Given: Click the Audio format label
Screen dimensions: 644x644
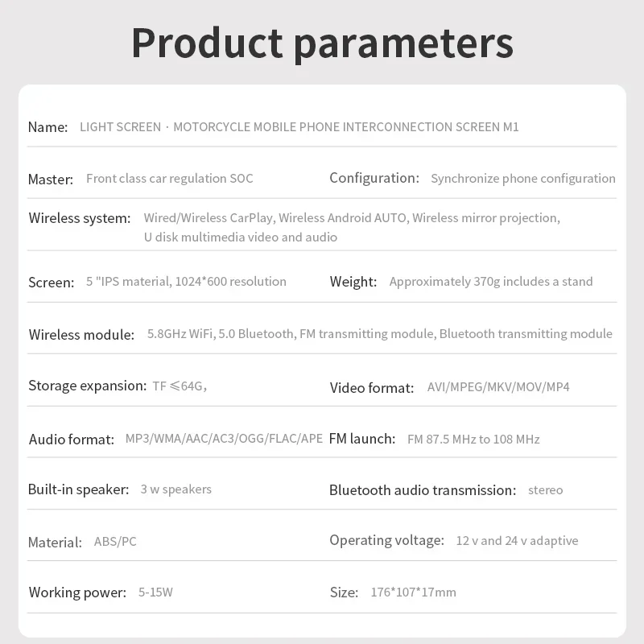Looking at the screenshot, I should tap(72, 440).
